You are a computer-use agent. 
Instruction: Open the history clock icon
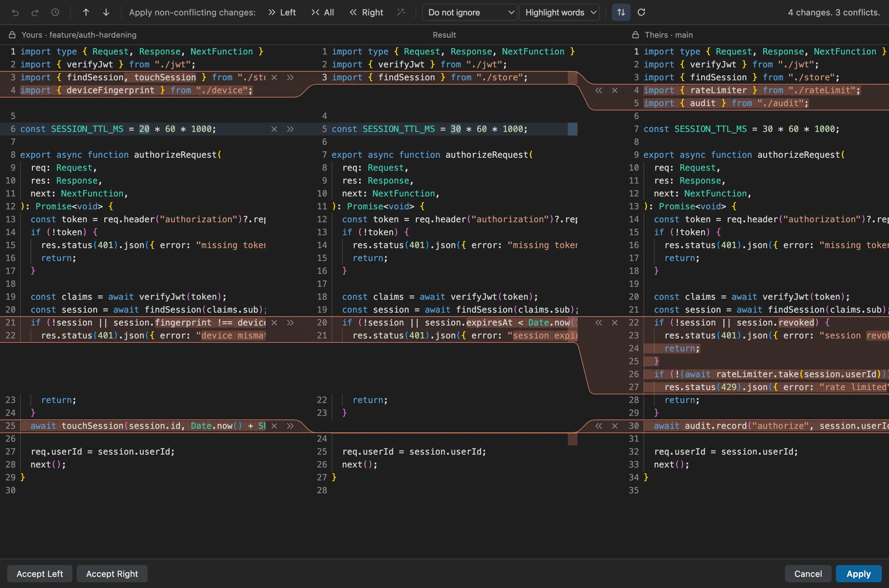point(55,13)
